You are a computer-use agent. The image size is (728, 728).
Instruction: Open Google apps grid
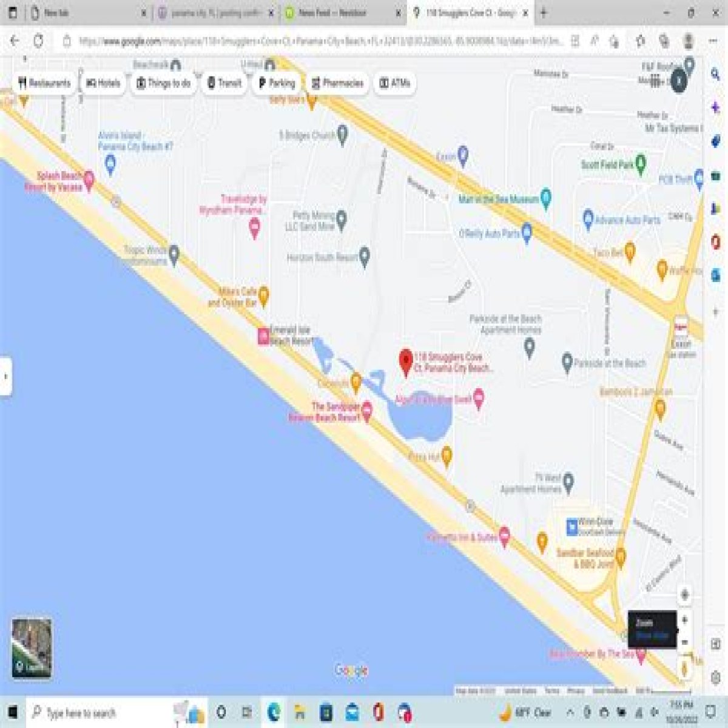click(655, 80)
